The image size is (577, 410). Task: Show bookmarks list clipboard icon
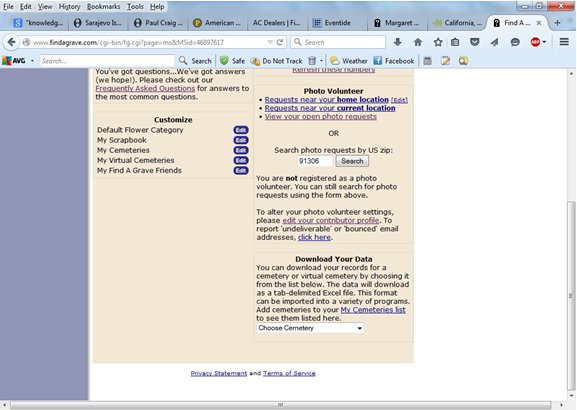[x=455, y=42]
